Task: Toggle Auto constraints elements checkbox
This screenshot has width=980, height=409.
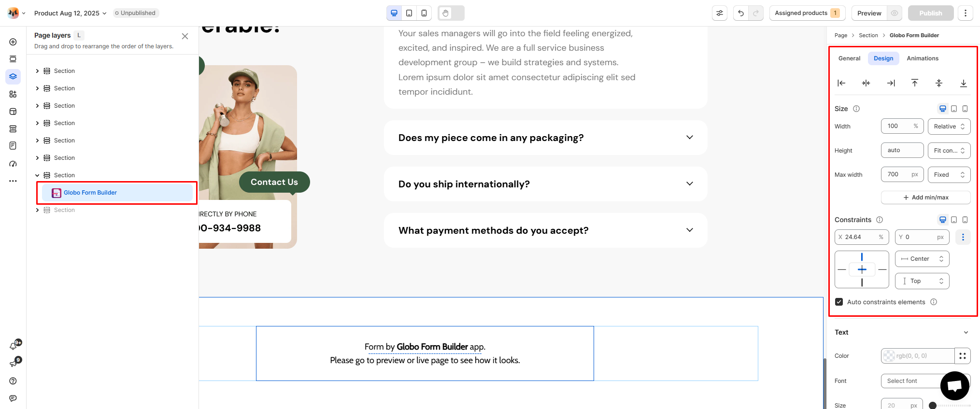Action: [x=839, y=302]
